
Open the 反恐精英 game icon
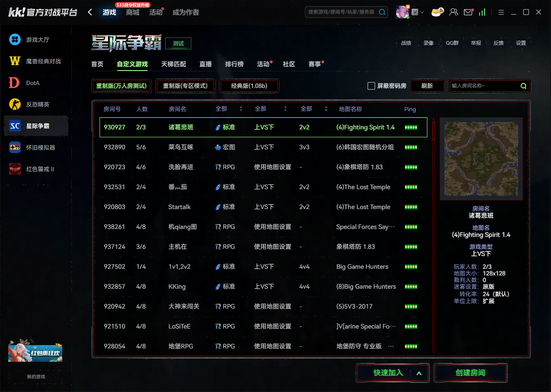pyautogui.click(x=15, y=104)
